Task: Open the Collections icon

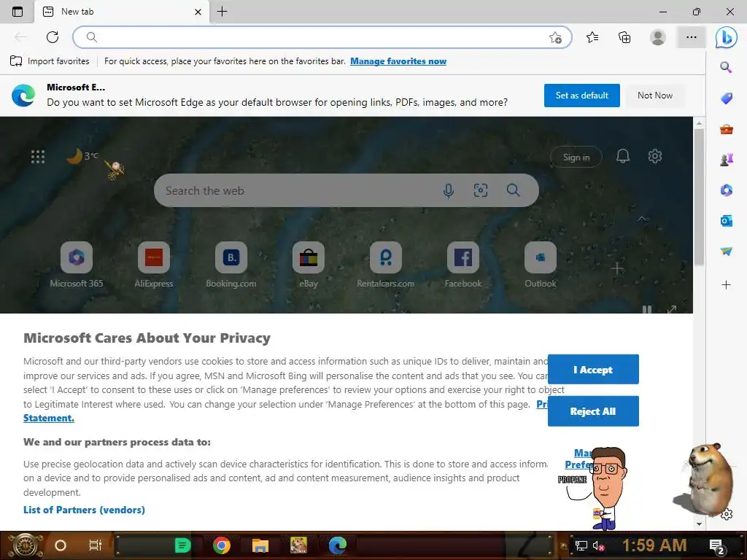Action: tap(624, 37)
